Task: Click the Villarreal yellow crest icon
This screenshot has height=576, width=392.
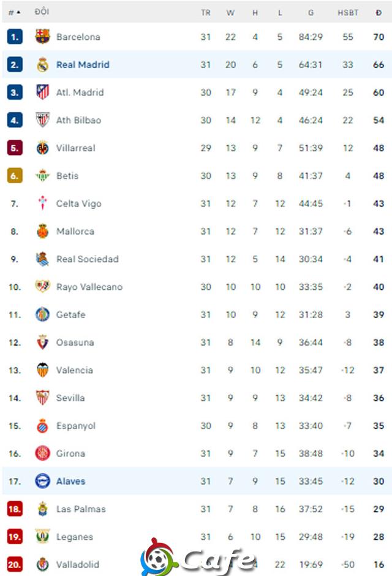Action: pyautogui.click(x=43, y=148)
